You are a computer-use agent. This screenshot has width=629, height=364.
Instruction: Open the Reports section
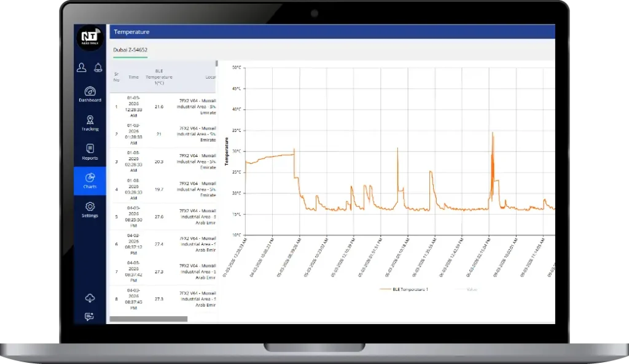tap(90, 152)
